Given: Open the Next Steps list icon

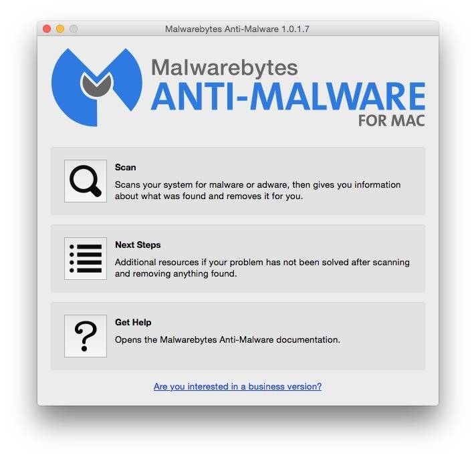Looking at the screenshot, I should click(86, 259).
